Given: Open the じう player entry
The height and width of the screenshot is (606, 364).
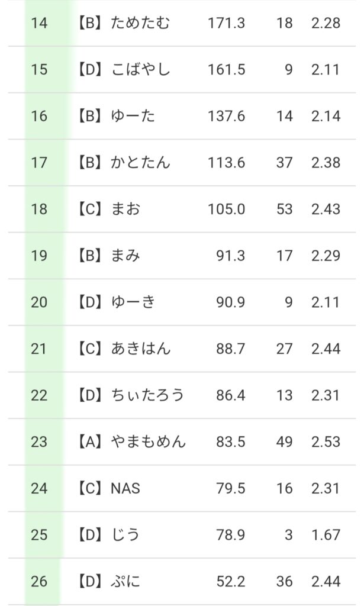Looking at the screenshot, I should pos(125,535).
